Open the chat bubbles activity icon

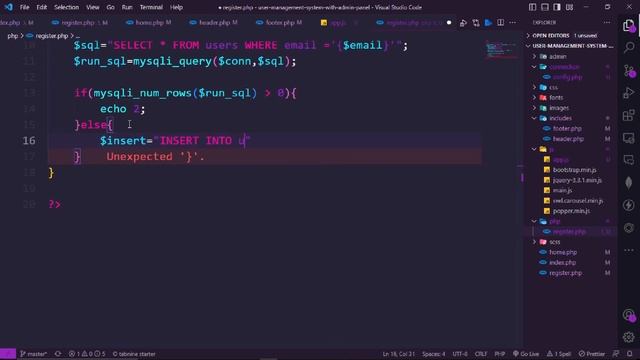click(629, 160)
